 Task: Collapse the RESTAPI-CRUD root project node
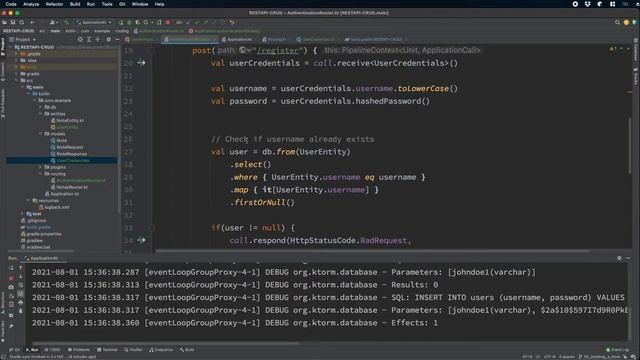pyautogui.click(x=11, y=47)
